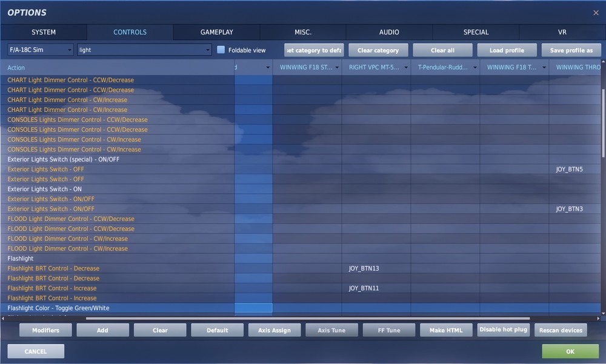The height and width of the screenshot is (364, 606).
Task: Click the Load profile button
Action: (507, 50)
